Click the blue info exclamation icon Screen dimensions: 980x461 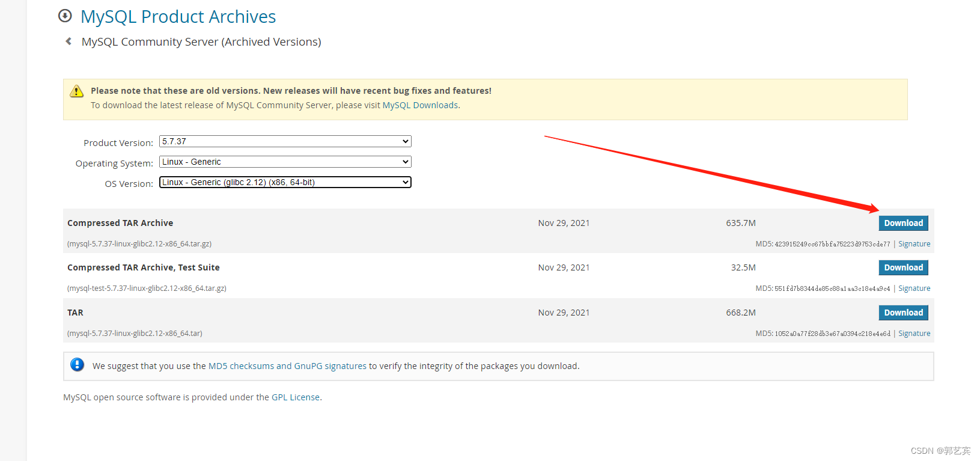(78, 365)
